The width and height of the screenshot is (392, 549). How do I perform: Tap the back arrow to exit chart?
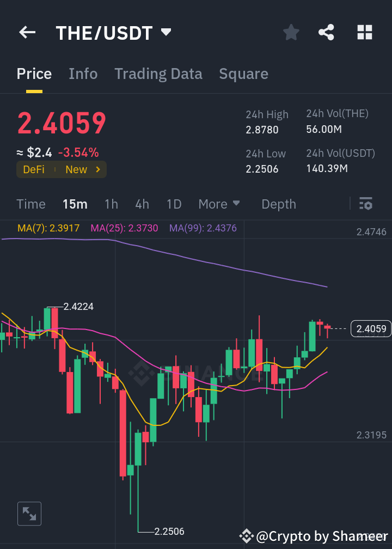click(27, 32)
